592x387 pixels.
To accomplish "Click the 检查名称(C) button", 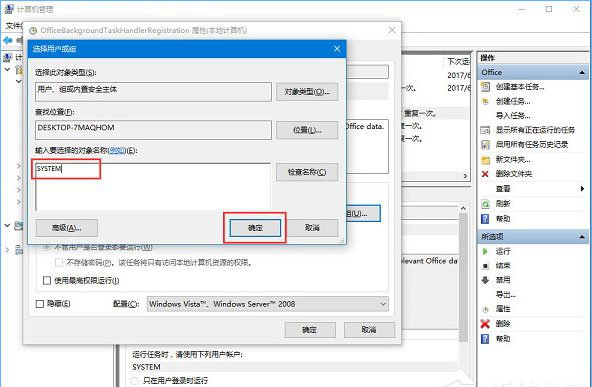I will [307, 172].
